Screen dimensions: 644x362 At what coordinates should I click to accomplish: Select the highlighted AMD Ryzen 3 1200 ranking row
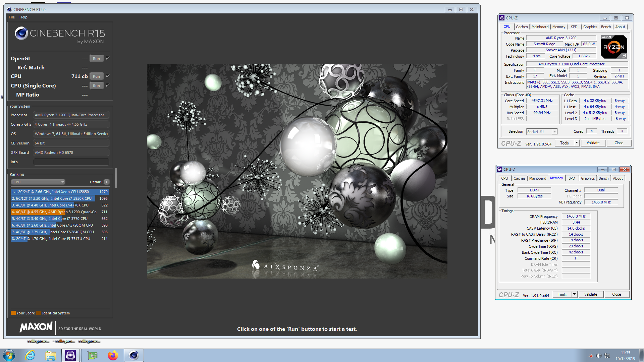[60, 212]
